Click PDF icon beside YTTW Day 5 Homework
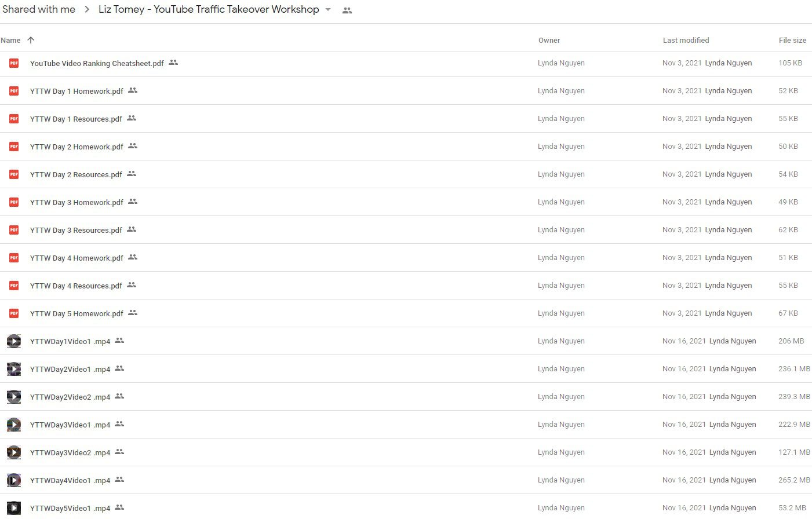 click(x=14, y=313)
